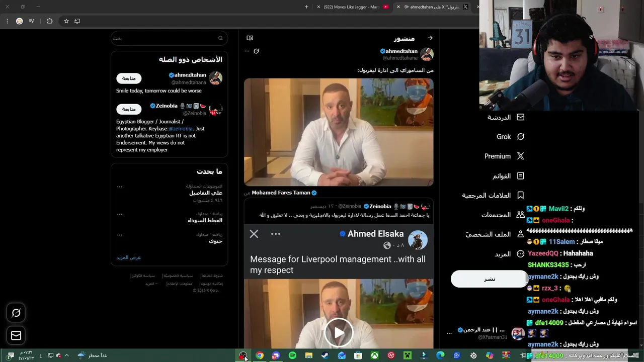Close the Moves Like Jagger tab
The height and width of the screenshot is (362, 644).
point(318,7)
